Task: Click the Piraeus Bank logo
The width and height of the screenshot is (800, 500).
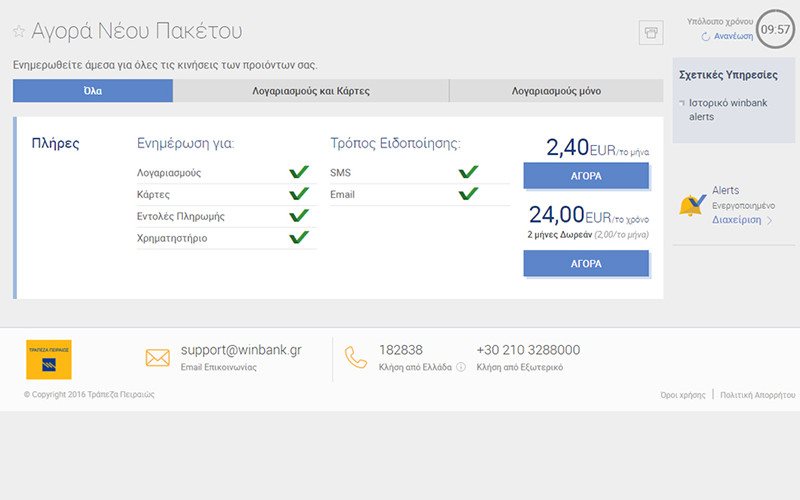Action: [x=48, y=360]
